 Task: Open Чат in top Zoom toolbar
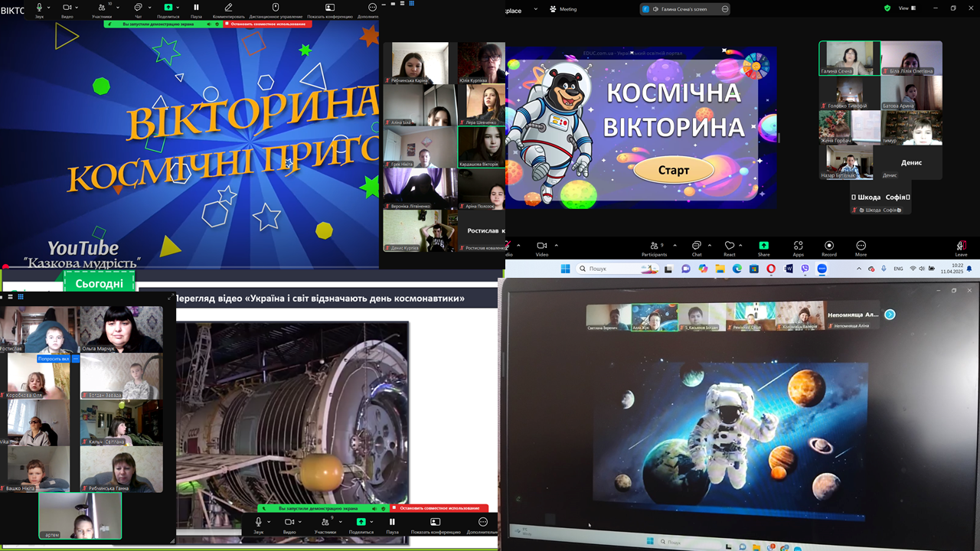(138, 10)
